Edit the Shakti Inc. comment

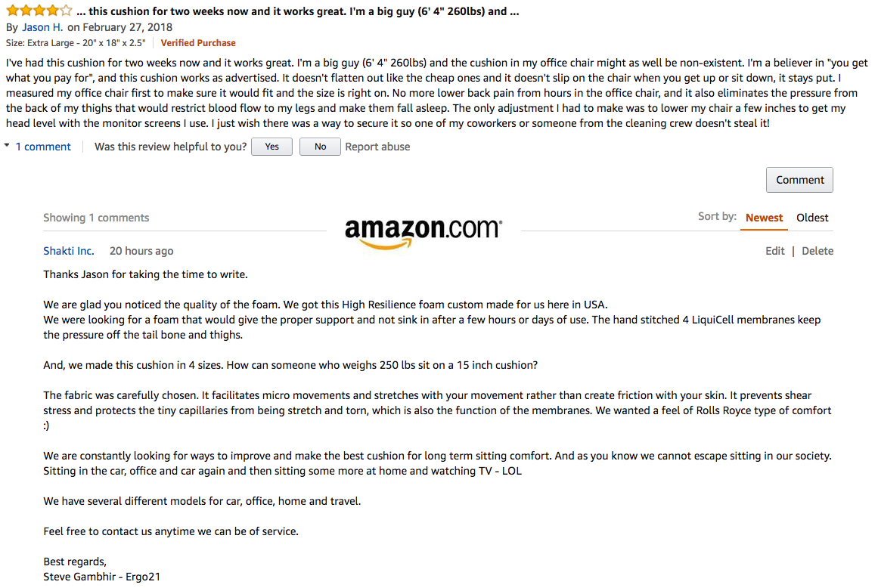pyautogui.click(x=775, y=251)
